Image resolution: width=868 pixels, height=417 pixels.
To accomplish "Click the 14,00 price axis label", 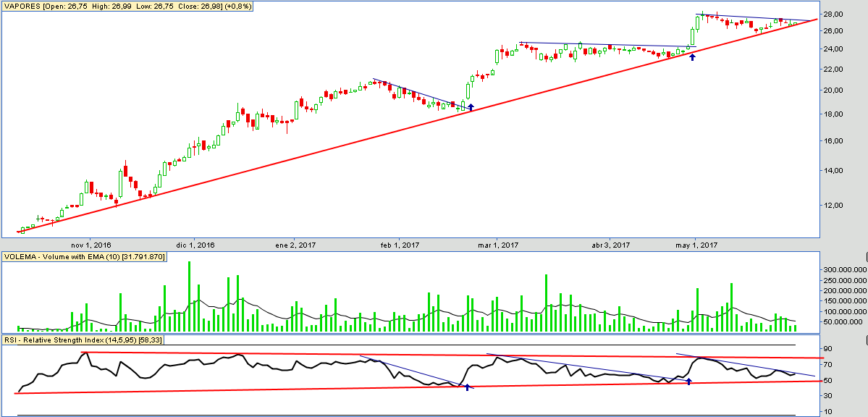I will pyautogui.click(x=834, y=171).
